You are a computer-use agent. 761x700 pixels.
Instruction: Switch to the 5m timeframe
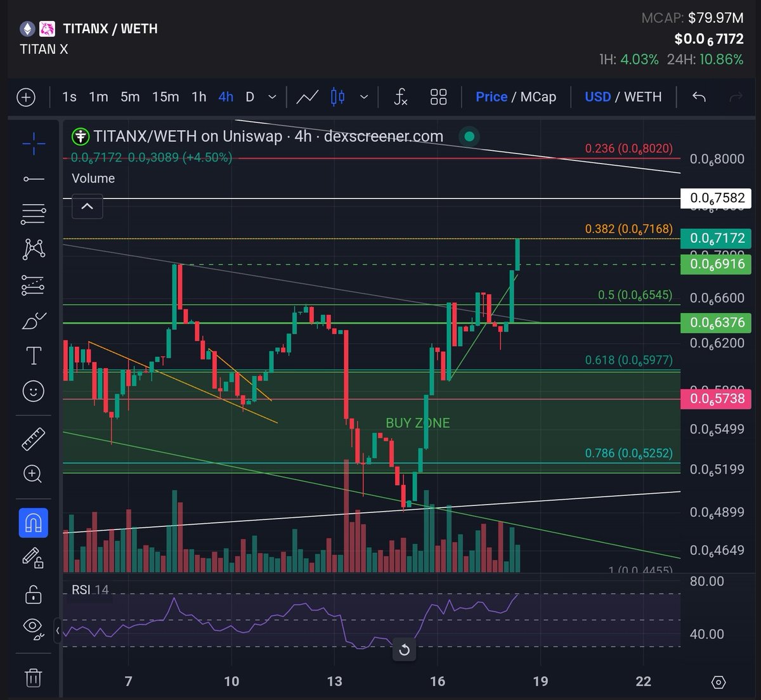coord(130,97)
